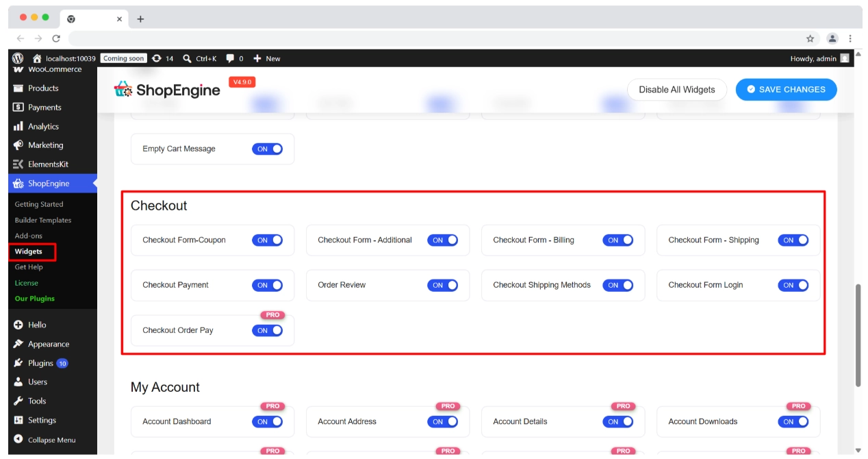
Task: Click the Tools wrench icon
Action: pyautogui.click(x=18, y=401)
